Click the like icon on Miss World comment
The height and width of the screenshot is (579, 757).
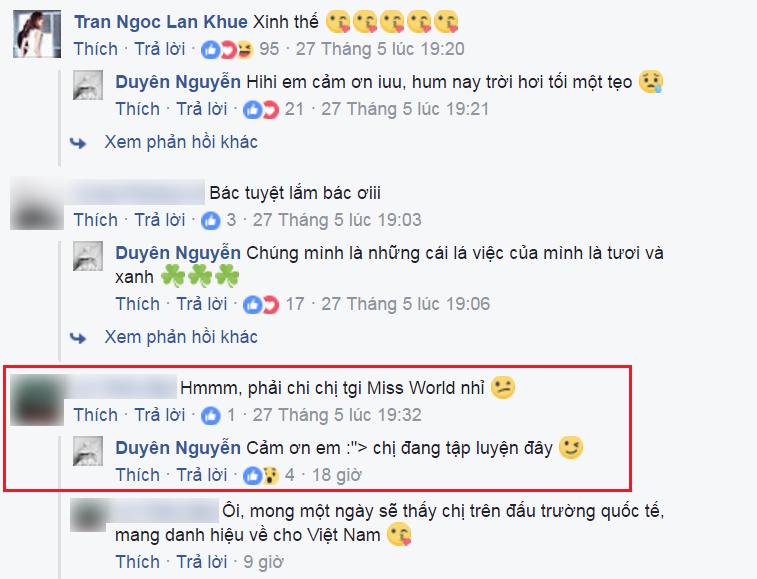click(x=210, y=416)
